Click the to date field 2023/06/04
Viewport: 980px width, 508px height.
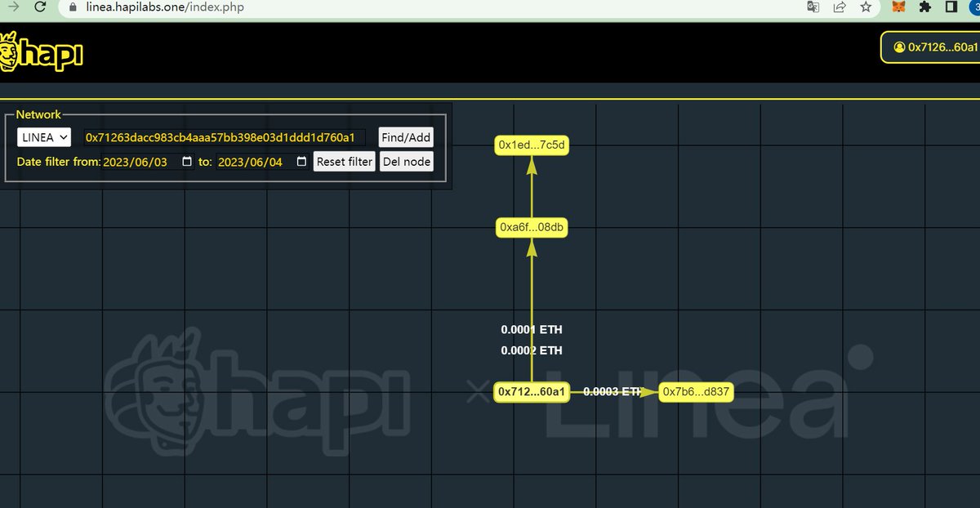coord(263,162)
